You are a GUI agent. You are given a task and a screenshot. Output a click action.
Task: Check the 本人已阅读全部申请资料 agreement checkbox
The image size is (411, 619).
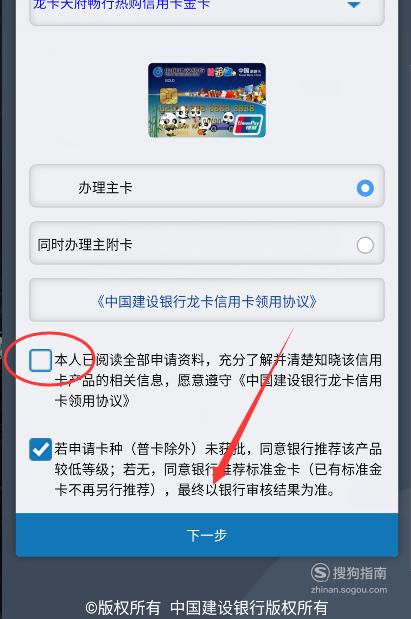point(40,360)
